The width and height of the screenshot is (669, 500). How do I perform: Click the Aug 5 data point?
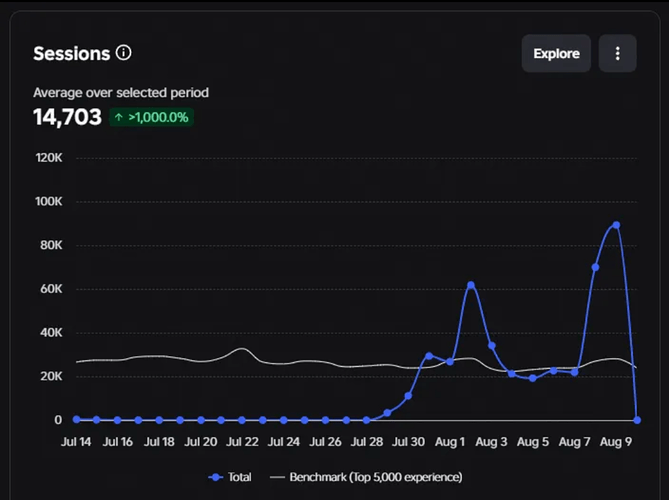click(x=532, y=378)
